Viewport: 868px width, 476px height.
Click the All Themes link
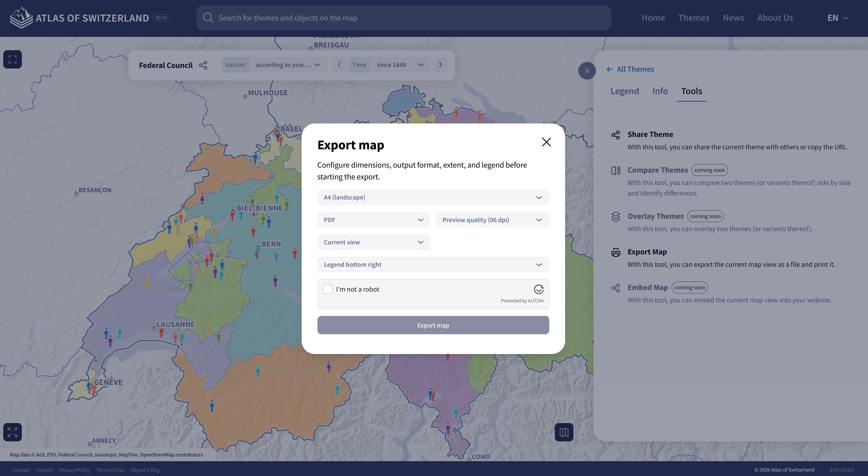[x=635, y=69]
